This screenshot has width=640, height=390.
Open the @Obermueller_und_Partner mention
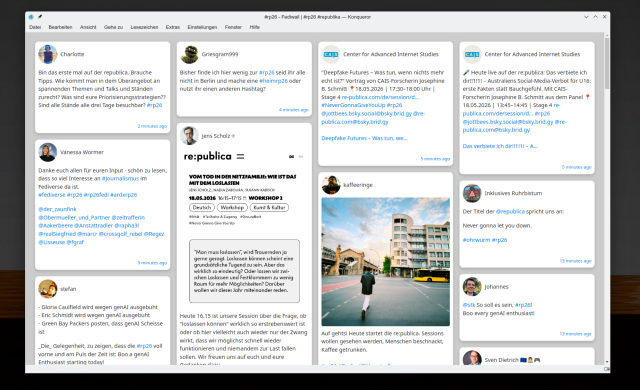point(74,217)
